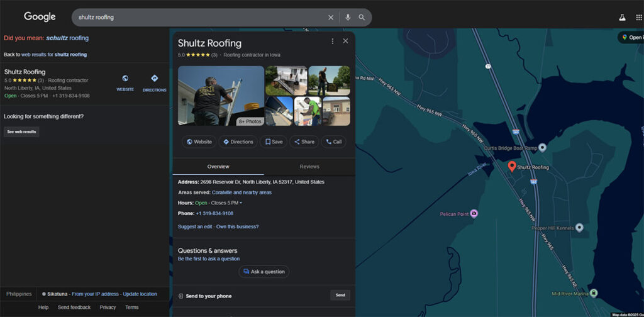This screenshot has width=644, height=317.
Task: Open the main roofer-on-ladder photo
Action: click(221, 95)
